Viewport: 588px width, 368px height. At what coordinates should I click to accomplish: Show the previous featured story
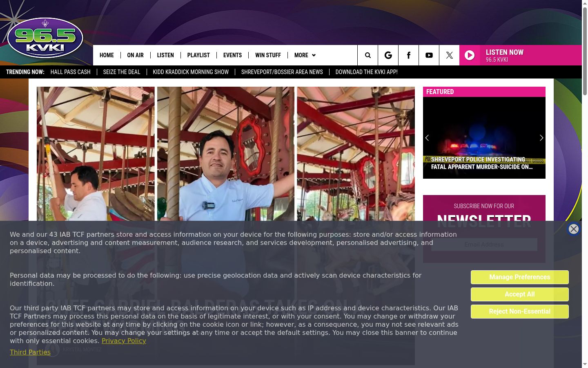(427, 138)
